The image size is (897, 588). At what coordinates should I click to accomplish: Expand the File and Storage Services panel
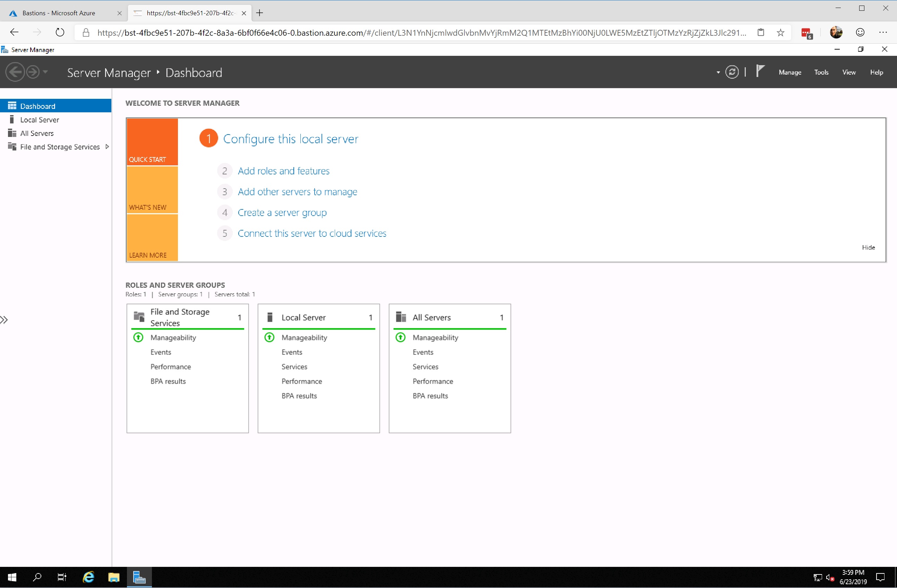point(107,146)
